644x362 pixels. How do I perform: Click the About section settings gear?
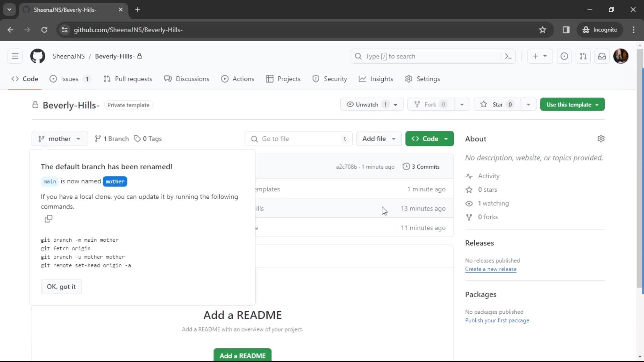(601, 139)
